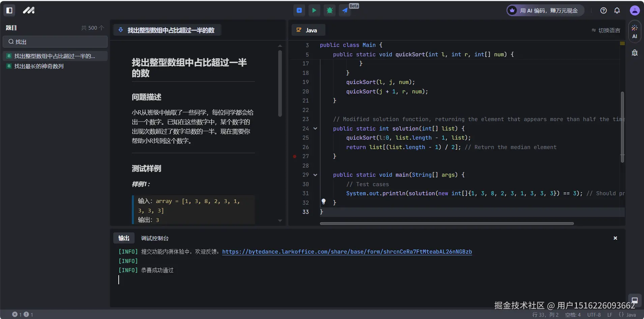Click 切换语言 to switch language

(606, 30)
